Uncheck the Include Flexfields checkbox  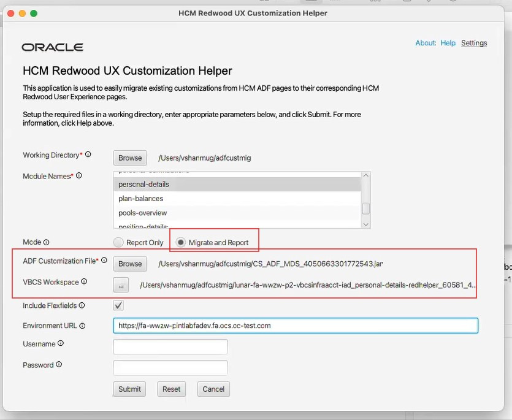click(120, 305)
